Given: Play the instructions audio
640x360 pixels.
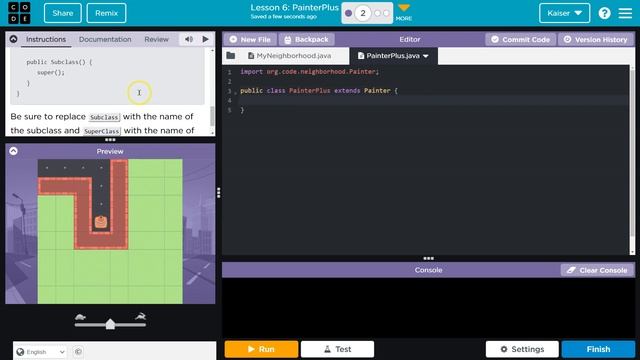Looking at the screenshot, I should point(205,39).
